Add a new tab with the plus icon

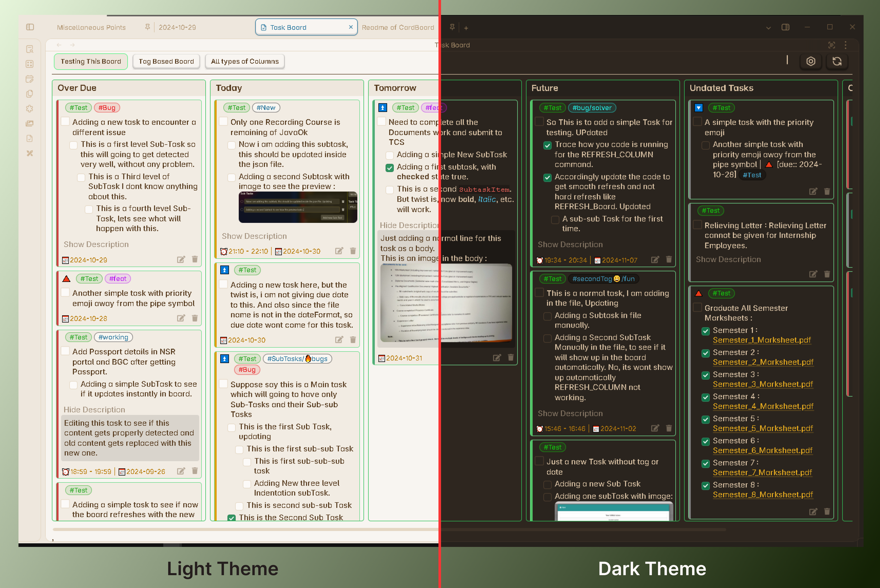466,28
